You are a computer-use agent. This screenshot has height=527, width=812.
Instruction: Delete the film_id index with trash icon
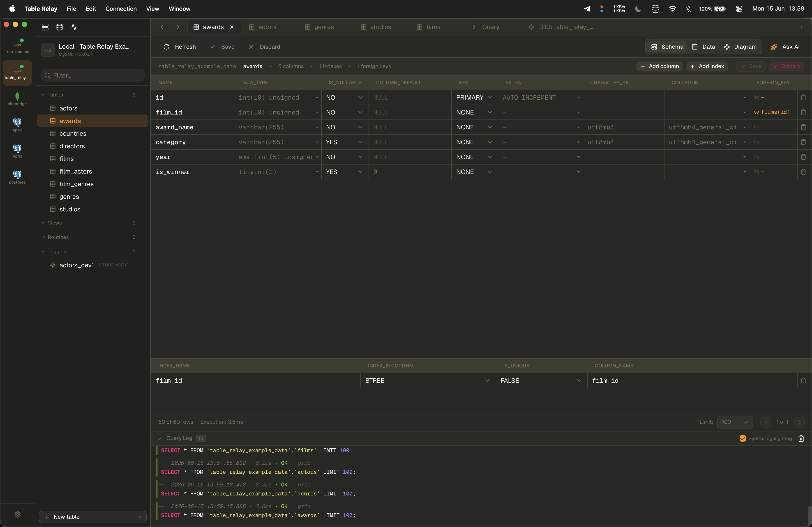point(803,380)
